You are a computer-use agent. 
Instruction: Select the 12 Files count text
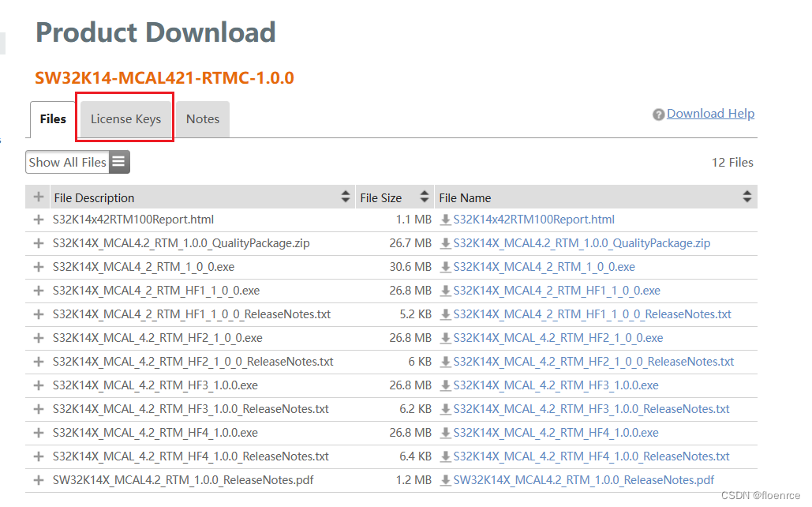(732, 162)
